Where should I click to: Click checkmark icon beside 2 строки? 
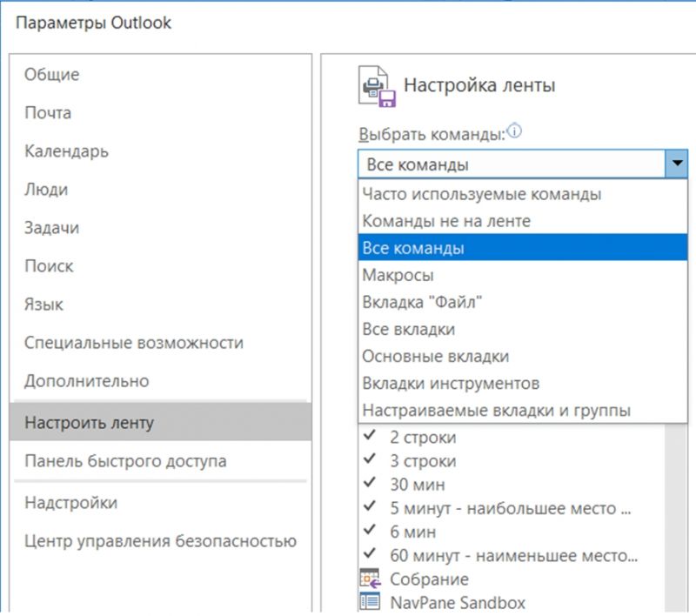(369, 435)
